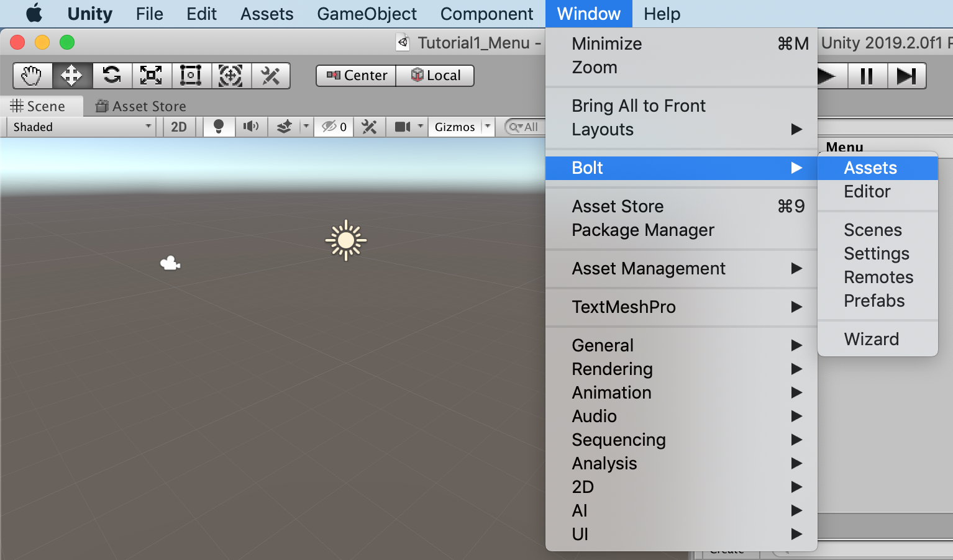Click the scene search field
The height and width of the screenshot is (560, 953).
click(x=525, y=127)
